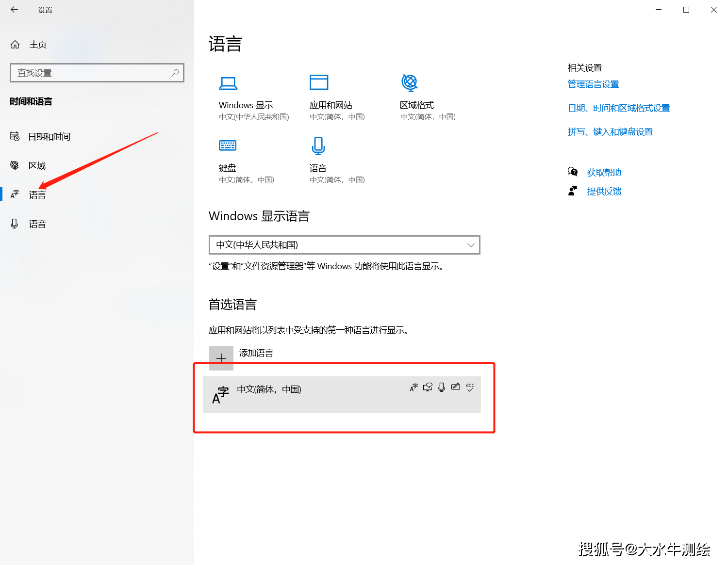Viewport: 728px width, 565px height.
Task: Click the large A字 language glyph
Action: click(220, 395)
